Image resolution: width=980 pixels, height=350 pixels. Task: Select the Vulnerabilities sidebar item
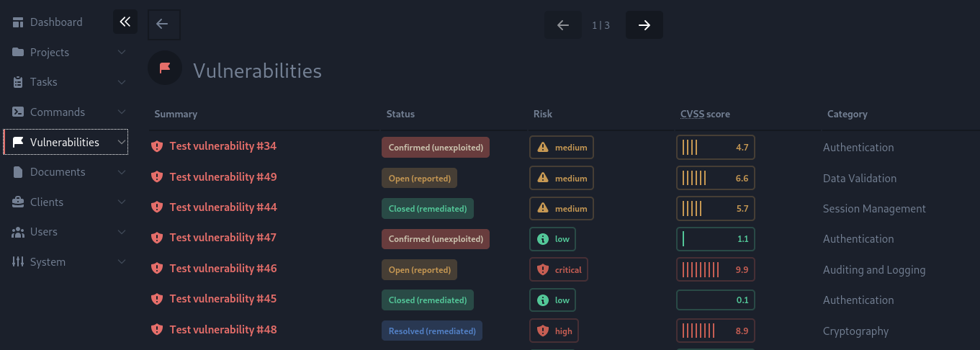[x=65, y=143]
